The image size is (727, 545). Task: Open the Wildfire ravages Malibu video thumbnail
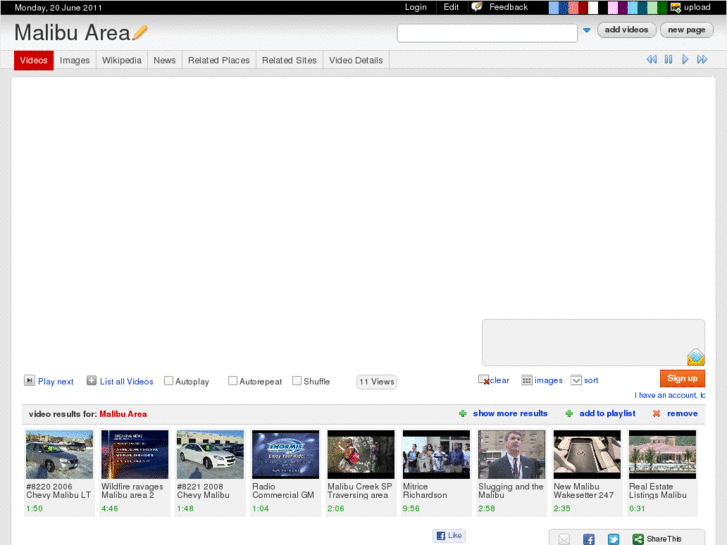point(135,454)
